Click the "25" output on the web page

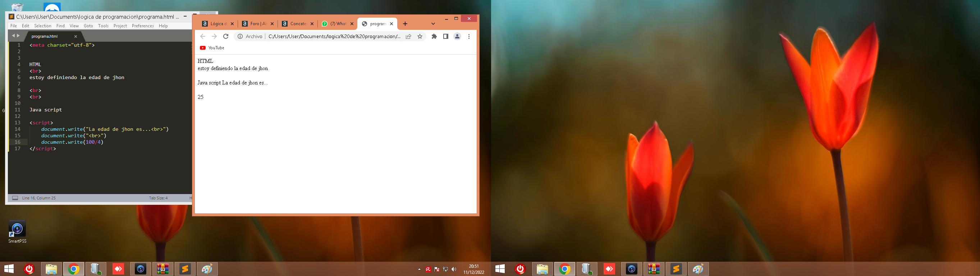(201, 97)
